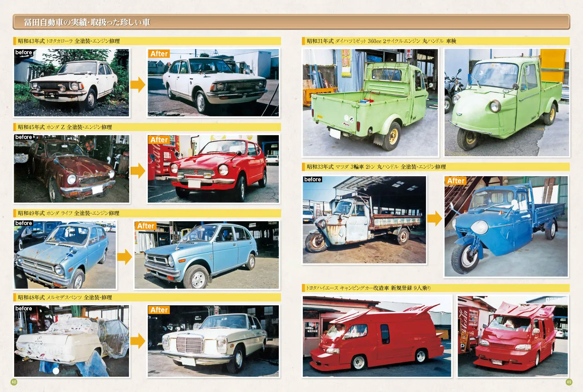Open the white Toyota Corolla after photo
The height and width of the screenshot is (392, 583).
pos(213,83)
